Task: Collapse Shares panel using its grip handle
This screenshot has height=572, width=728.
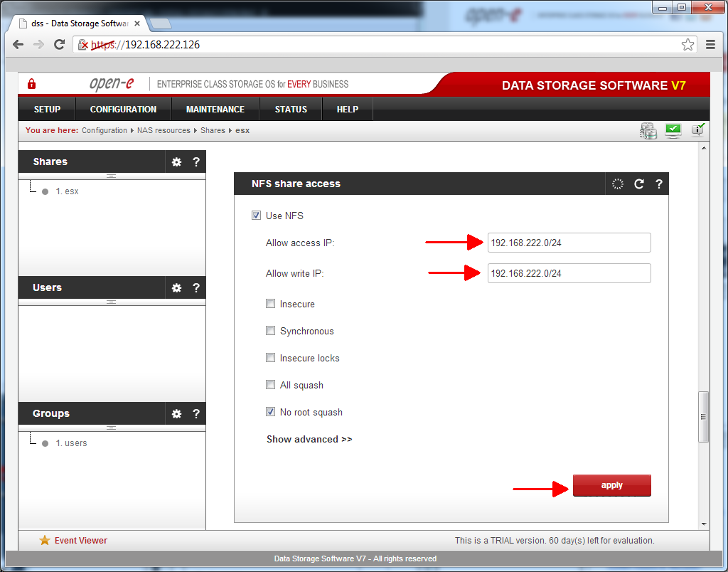Action: [x=111, y=176]
